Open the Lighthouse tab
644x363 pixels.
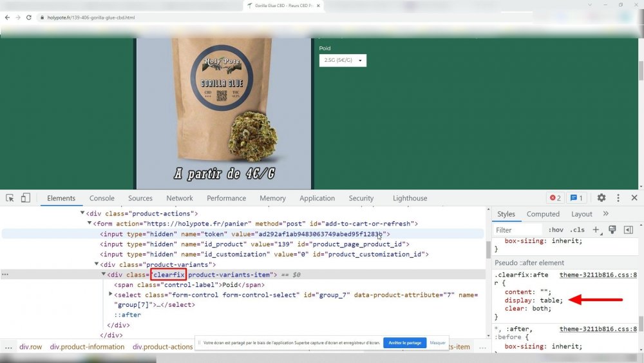410,198
